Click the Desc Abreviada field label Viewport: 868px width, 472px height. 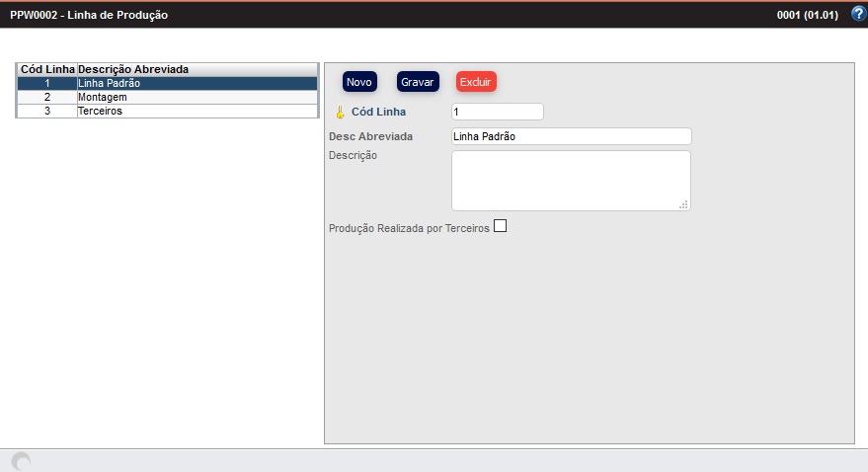tap(370, 136)
